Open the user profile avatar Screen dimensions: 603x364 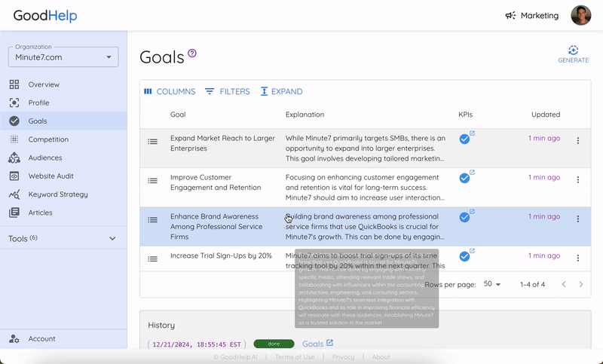coord(580,15)
